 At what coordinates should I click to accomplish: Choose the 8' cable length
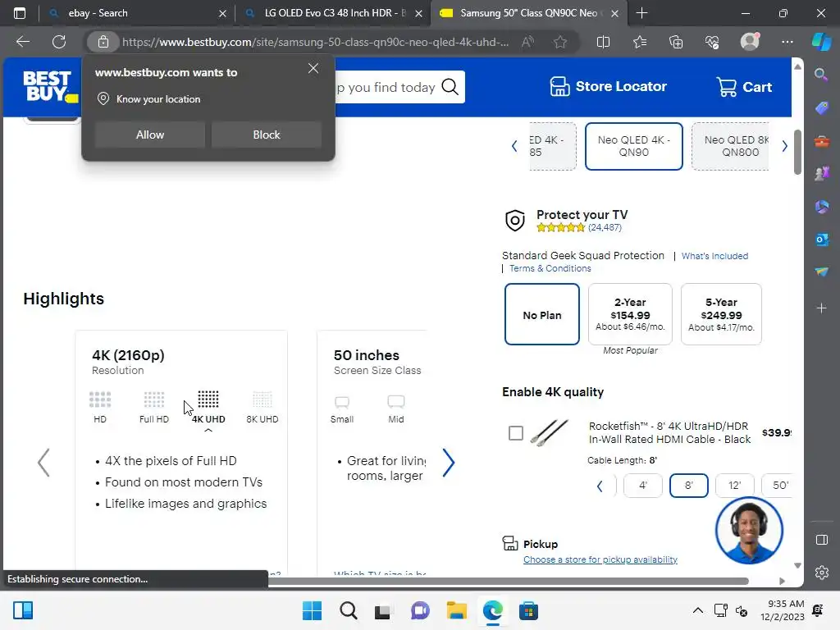(689, 486)
